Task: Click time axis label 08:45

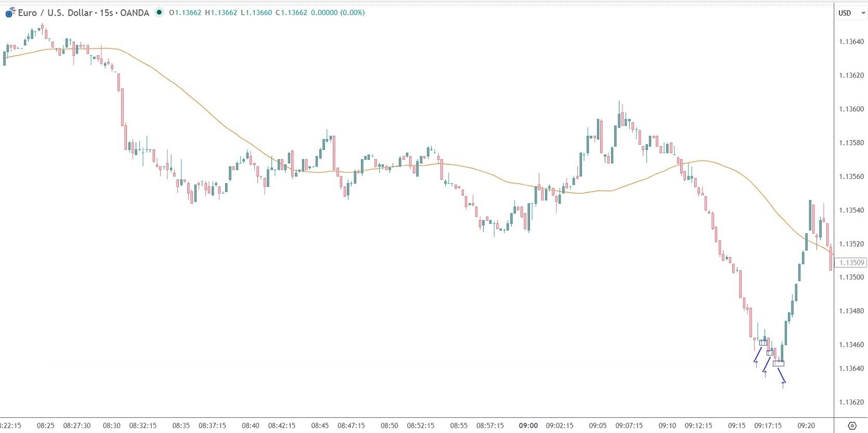Action: [320, 426]
